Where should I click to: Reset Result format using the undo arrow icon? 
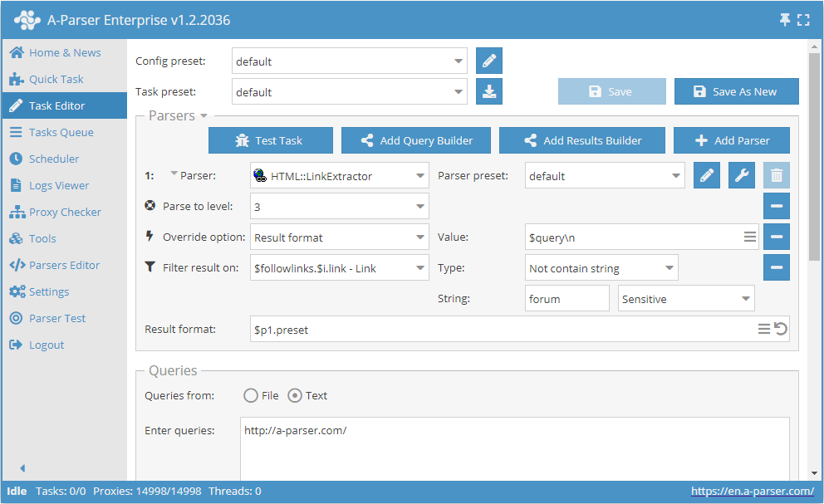(x=781, y=329)
